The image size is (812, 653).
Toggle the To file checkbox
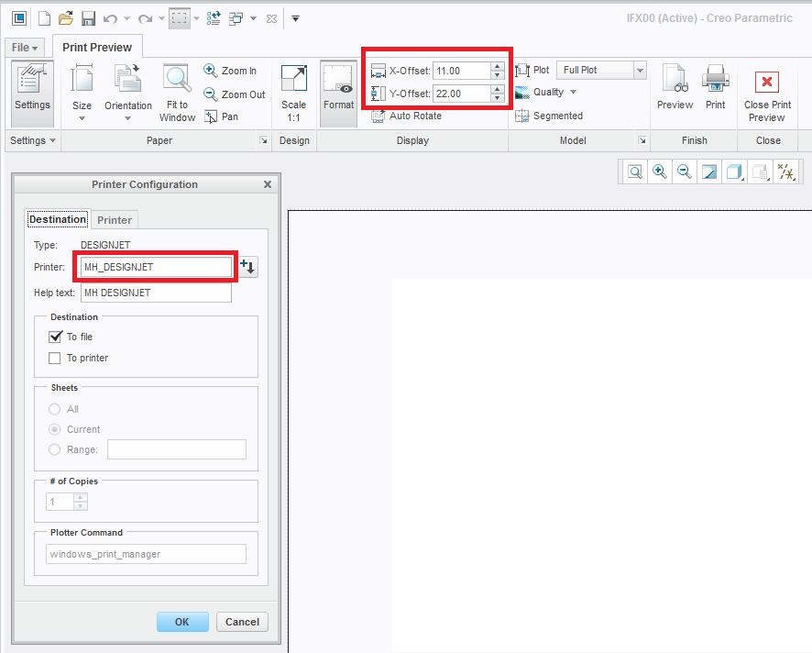(55, 337)
